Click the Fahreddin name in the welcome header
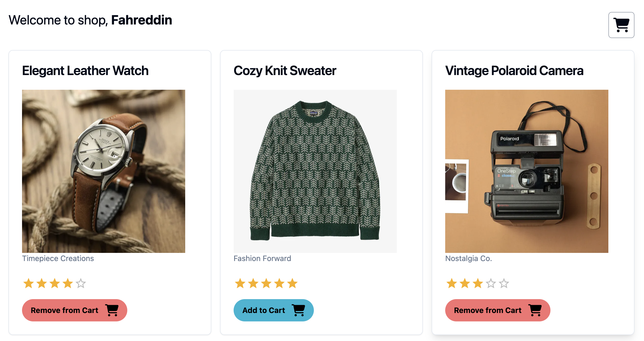The height and width of the screenshot is (341, 644). coord(142,20)
